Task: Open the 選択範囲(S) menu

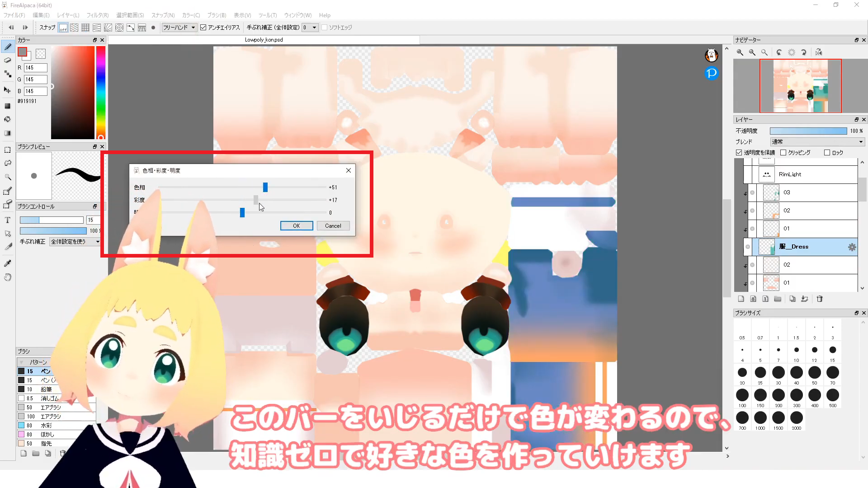Action: coord(130,15)
